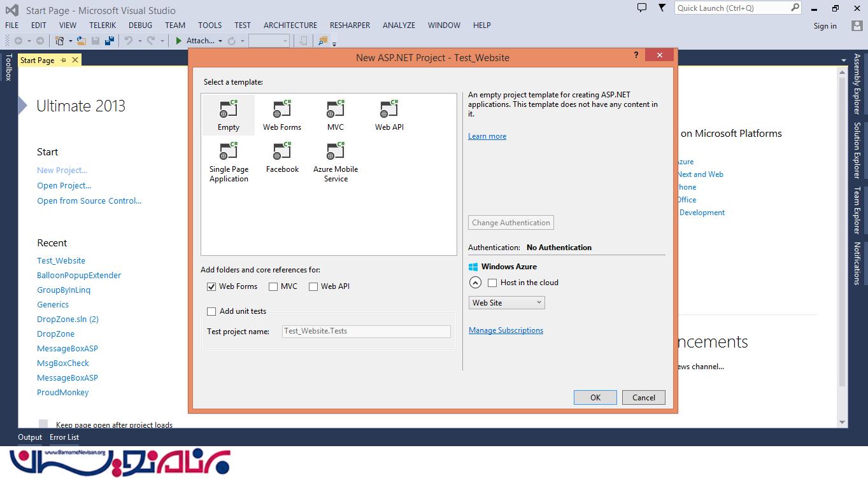Enable the MVC core references checkbox
The image size is (868, 478).
point(273,286)
